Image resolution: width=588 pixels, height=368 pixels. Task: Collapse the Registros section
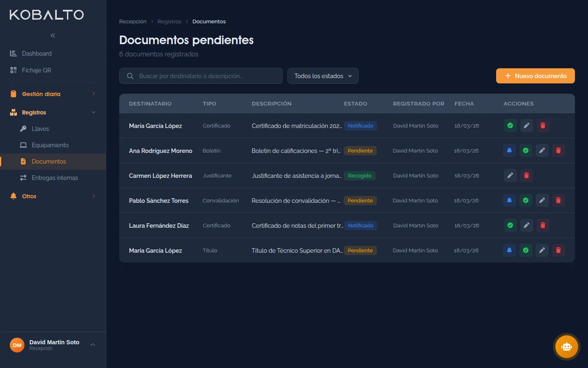coord(53,112)
